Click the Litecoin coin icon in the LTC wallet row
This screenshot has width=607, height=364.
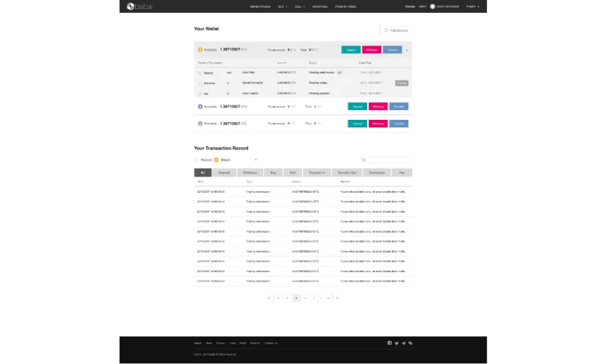[200, 124]
